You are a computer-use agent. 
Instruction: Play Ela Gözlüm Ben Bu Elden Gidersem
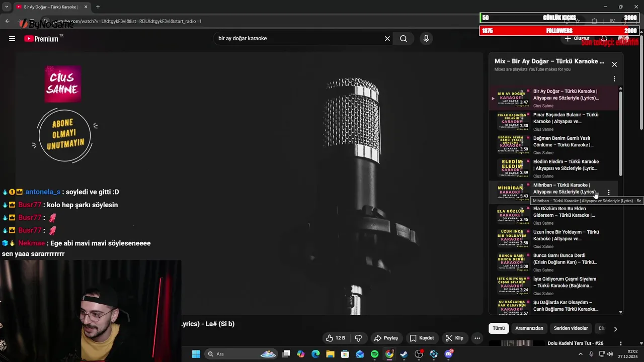pos(553,216)
